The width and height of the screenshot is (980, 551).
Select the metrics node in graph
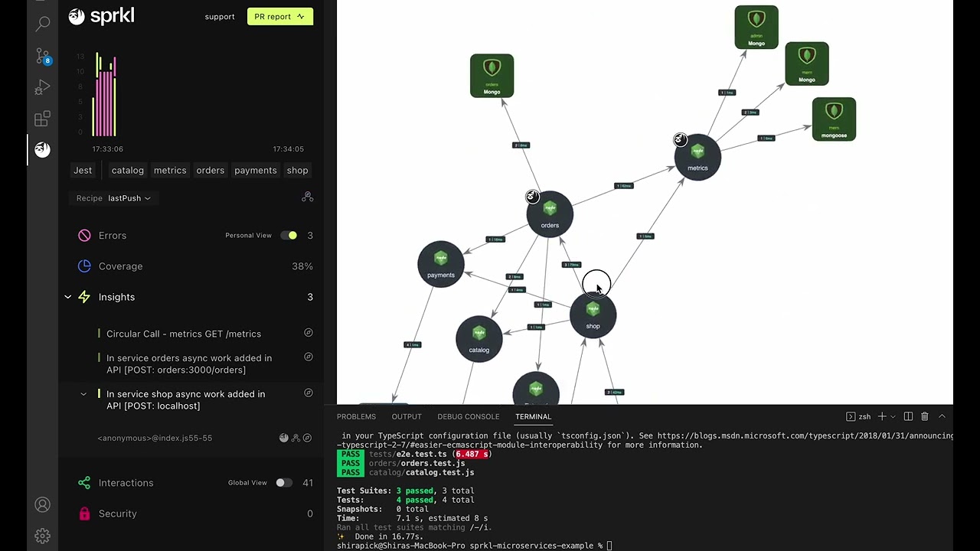pos(697,157)
